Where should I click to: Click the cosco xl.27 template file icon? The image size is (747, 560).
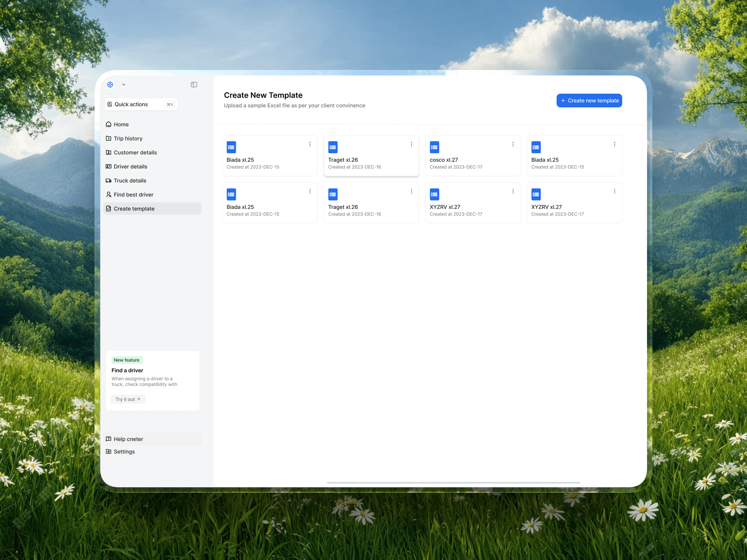434,147
